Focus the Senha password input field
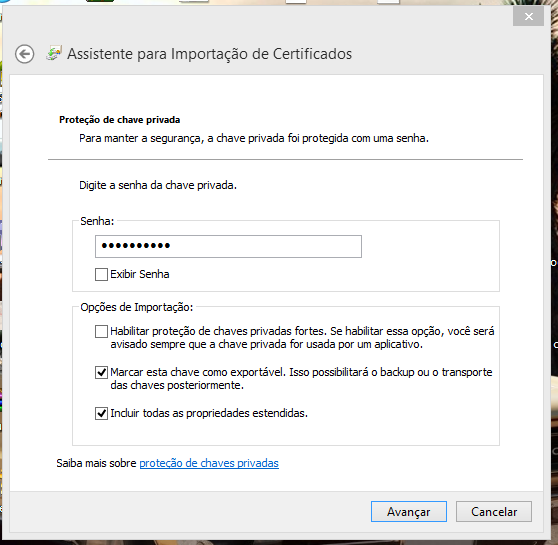 coord(228,246)
